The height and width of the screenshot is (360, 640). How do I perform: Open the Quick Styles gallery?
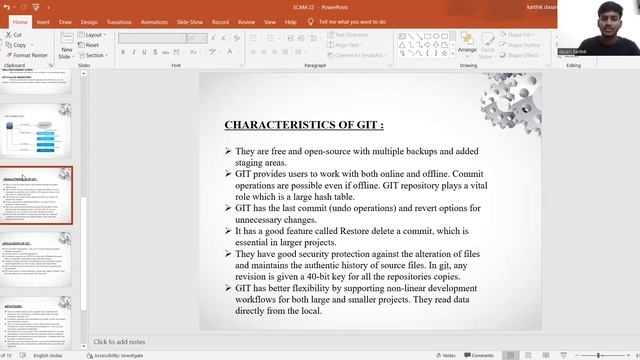point(487,46)
